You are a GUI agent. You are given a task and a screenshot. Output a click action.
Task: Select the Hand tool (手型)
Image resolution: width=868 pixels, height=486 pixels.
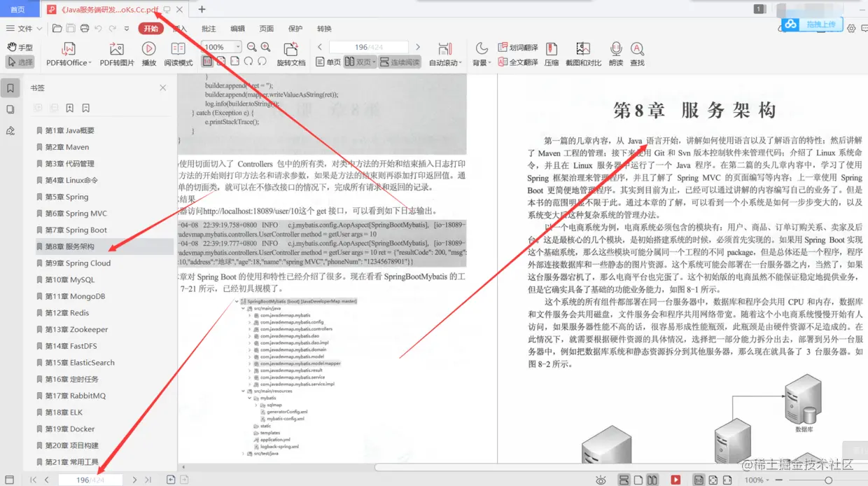20,48
